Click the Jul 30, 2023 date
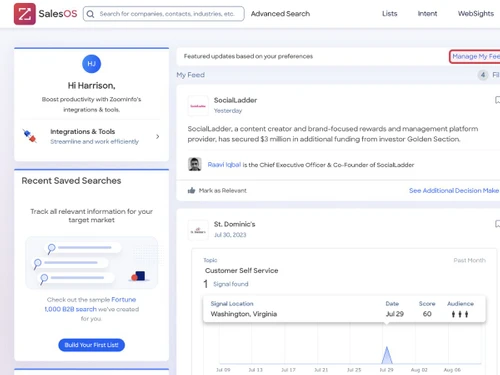500x375 pixels. [x=230, y=235]
